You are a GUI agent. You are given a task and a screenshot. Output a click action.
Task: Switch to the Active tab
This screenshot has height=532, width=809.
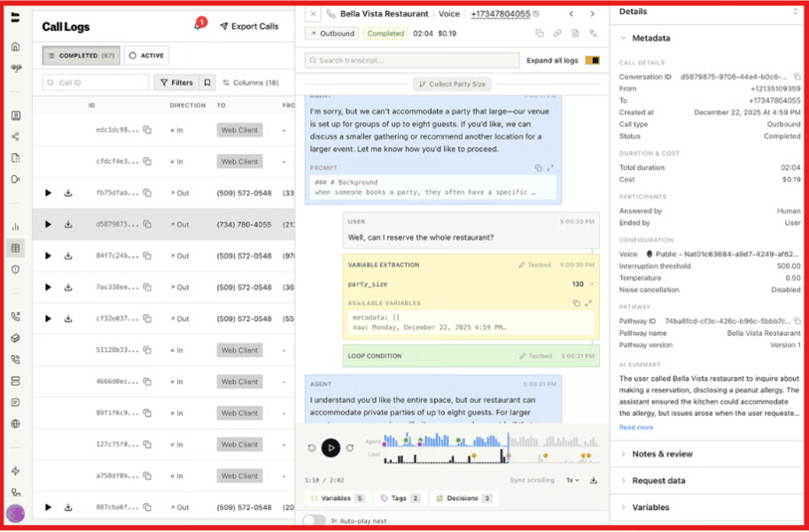(146, 56)
